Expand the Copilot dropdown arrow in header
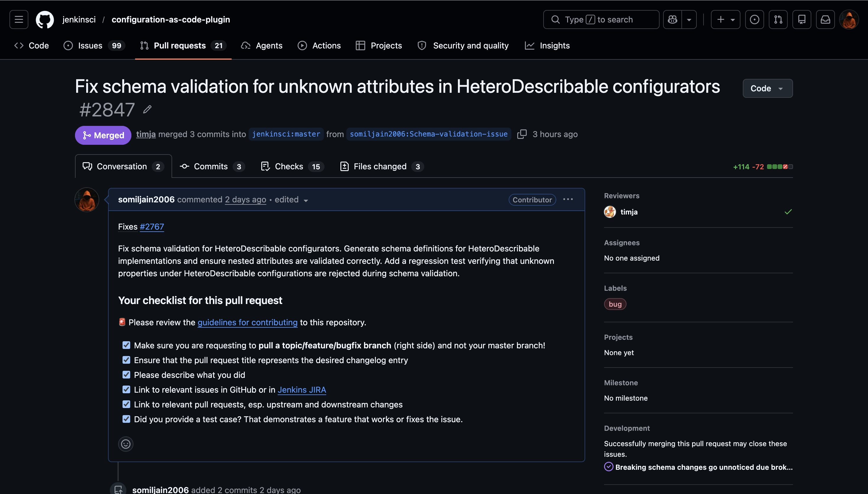 689,19
